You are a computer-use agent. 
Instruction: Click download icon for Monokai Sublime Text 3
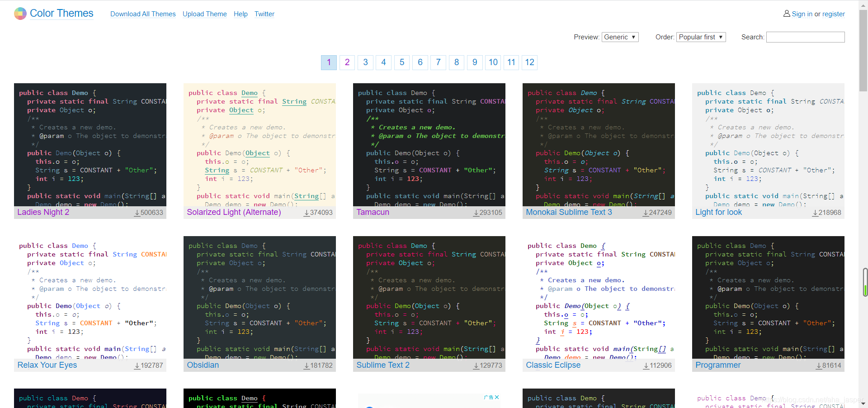point(646,213)
